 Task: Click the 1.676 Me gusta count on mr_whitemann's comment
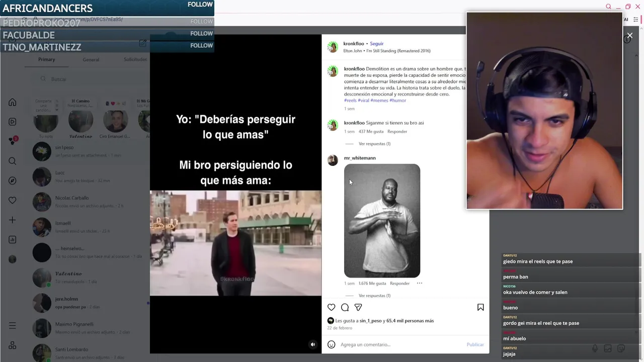(372, 284)
